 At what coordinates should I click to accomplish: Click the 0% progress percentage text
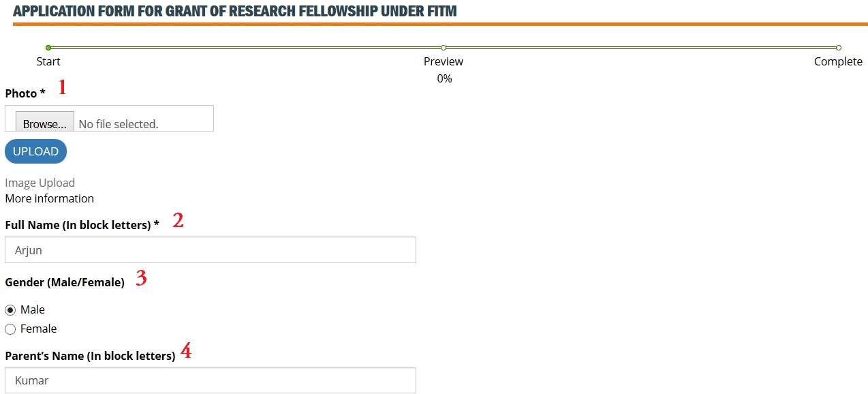(444, 78)
